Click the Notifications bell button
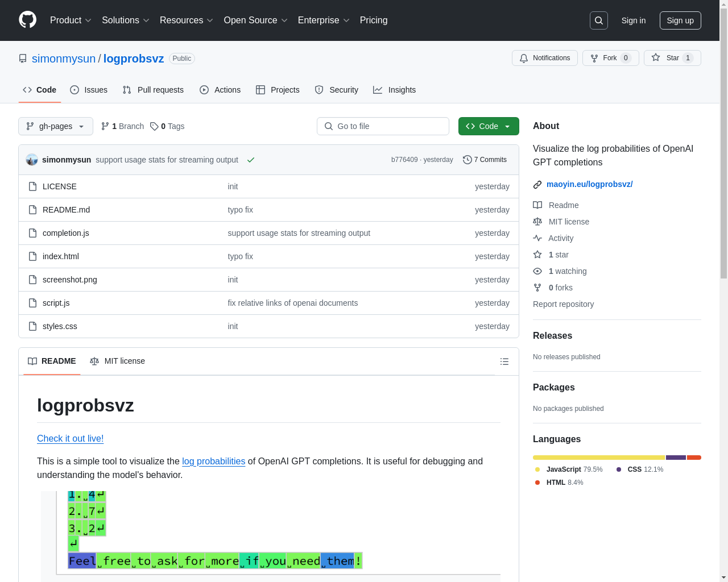728x582 pixels. (545, 58)
